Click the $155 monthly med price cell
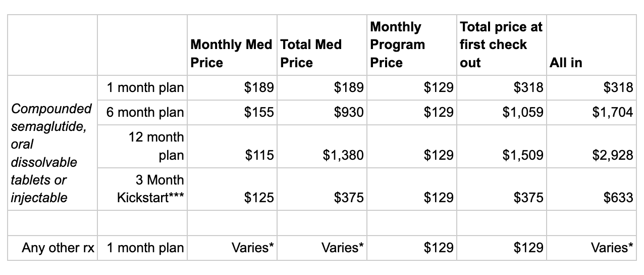644x275 pixels. pos(259,112)
